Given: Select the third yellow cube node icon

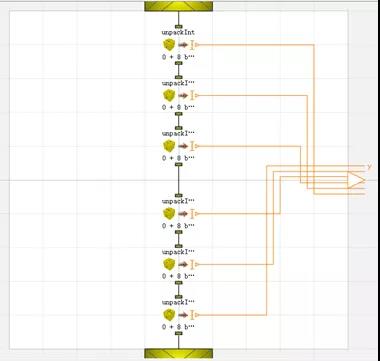Looking at the screenshot, I should click(169, 146).
